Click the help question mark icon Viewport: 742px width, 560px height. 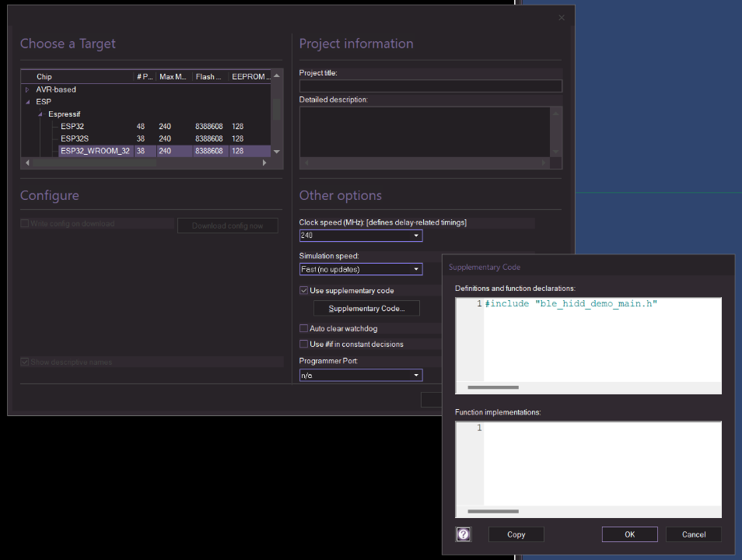click(464, 534)
